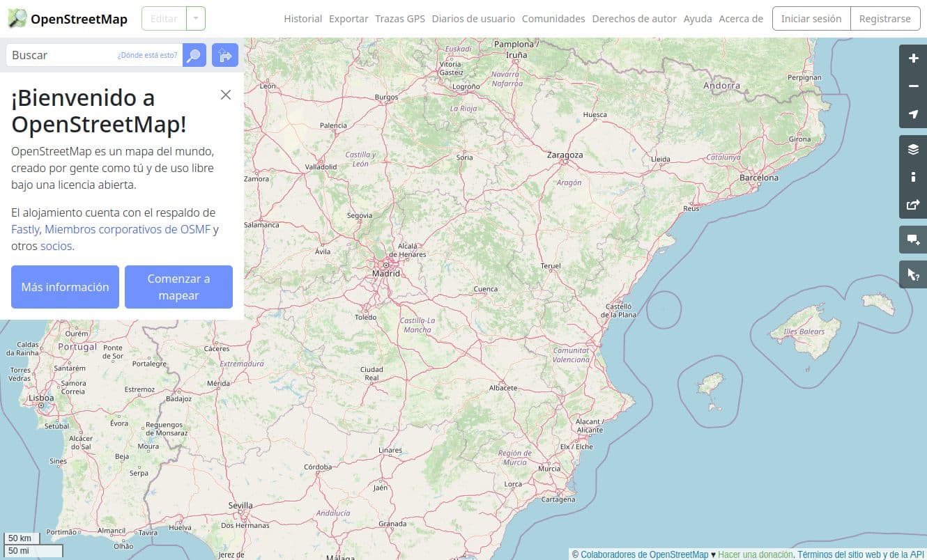Image resolution: width=927 pixels, height=560 pixels.
Task: Zoom out of the map
Action: click(x=913, y=86)
